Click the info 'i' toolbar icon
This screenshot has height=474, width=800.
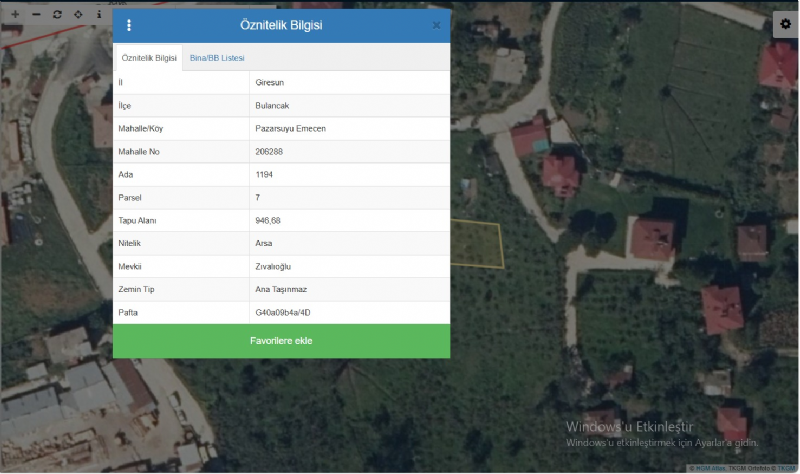(99, 15)
